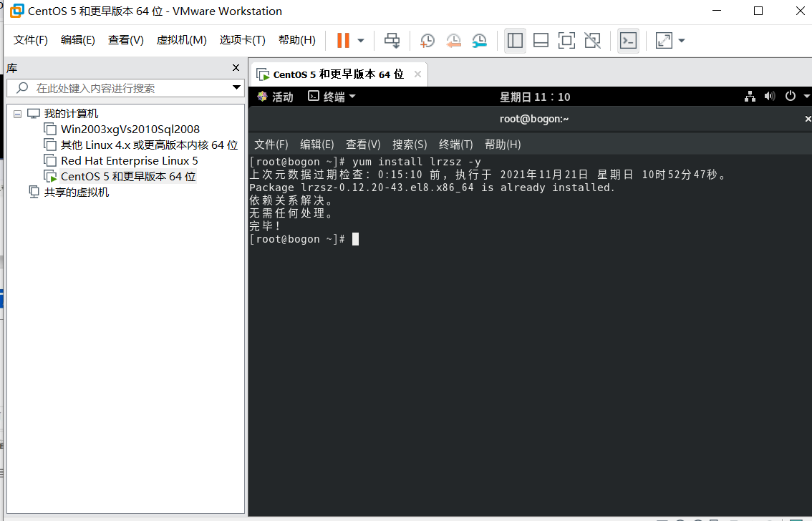Send Ctrl+Alt+Del to the VM
This screenshot has width=812, height=521.
coord(392,40)
